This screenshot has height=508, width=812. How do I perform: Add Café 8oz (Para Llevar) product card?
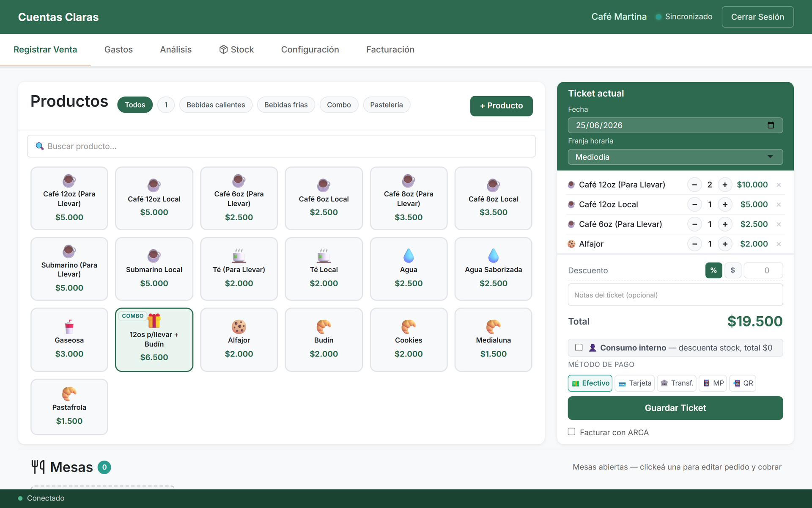pyautogui.click(x=409, y=198)
